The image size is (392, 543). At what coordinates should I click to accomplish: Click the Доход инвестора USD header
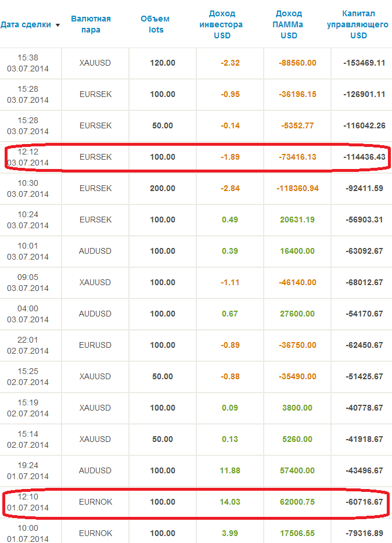[221, 24]
